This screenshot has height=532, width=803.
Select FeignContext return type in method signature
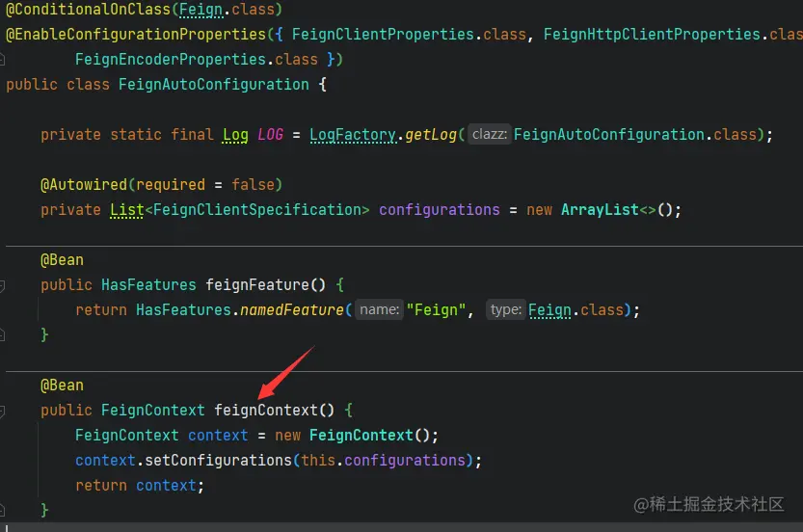tap(152, 411)
